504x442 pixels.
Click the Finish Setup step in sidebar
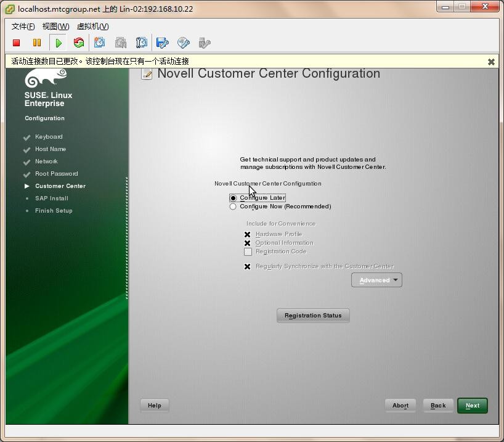(x=54, y=211)
